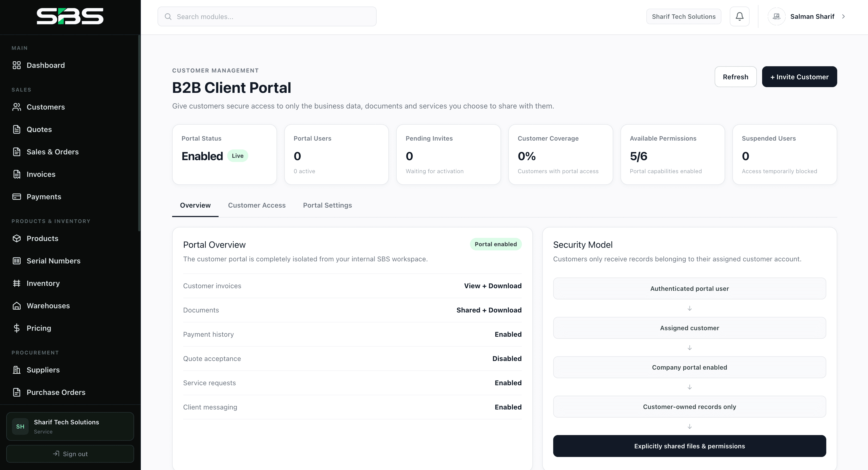868x470 pixels.
Task: Click Salman Sharif avatar image
Action: [x=776, y=16]
